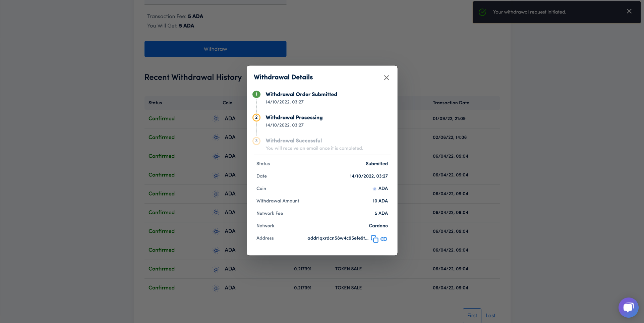Click the Transaction Fee: 5 ADA text
This screenshot has width=644, height=323.
175,16
